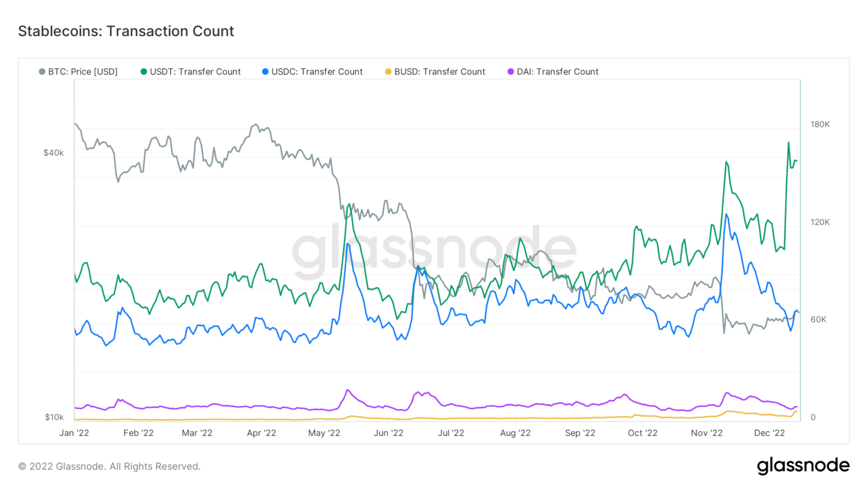This screenshot has width=868, height=488.
Task: Click the $40k left axis label
Action: point(54,153)
